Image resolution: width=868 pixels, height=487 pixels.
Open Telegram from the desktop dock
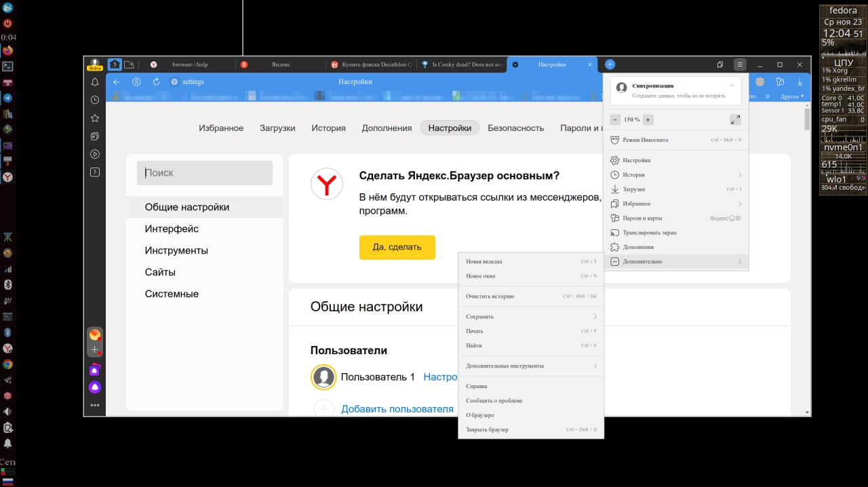tap(7, 98)
